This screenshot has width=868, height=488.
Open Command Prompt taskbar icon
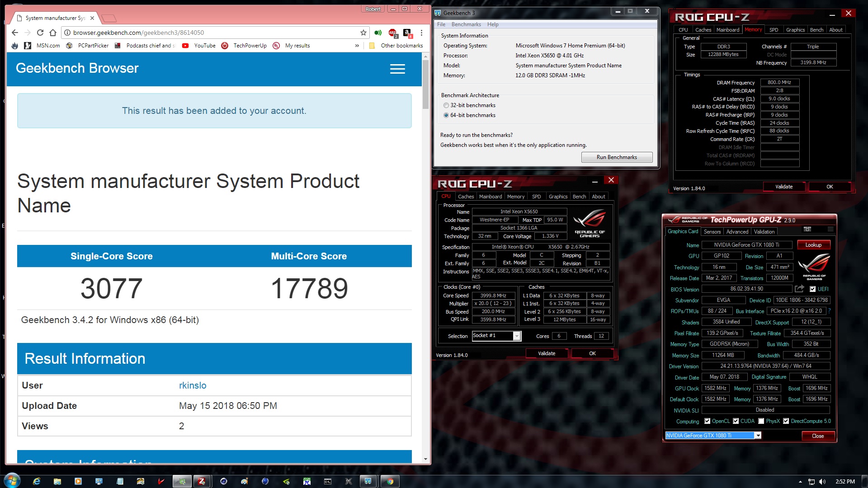pyautogui.click(x=328, y=481)
